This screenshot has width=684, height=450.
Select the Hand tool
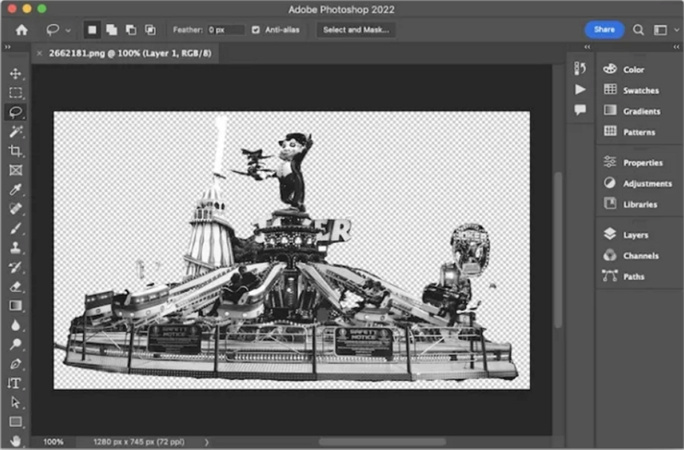tap(15, 440)
